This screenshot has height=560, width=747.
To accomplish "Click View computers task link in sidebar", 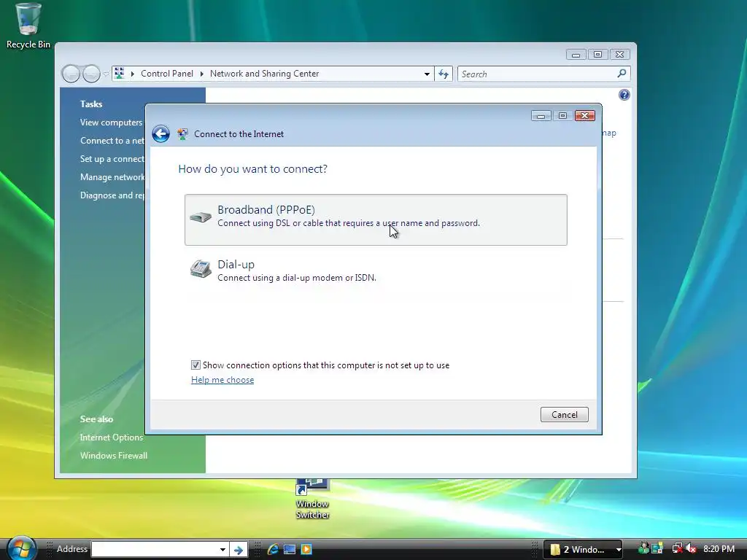I will (111, 122).
